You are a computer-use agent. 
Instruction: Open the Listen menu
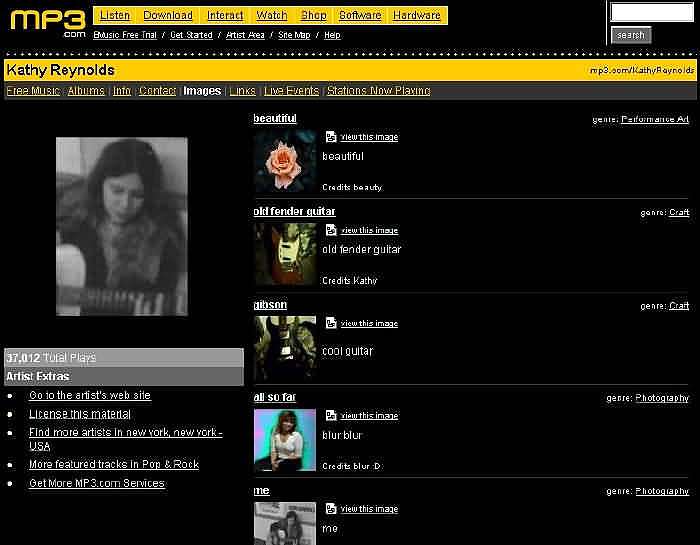[x=115, y=15]
